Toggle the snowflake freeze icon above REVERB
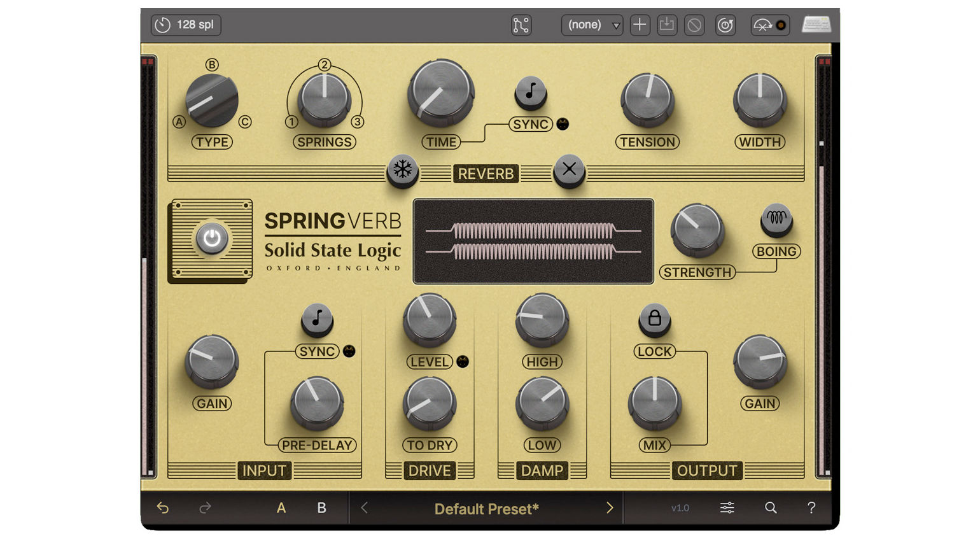Viewport: 980px width, 541px height. 403,169
